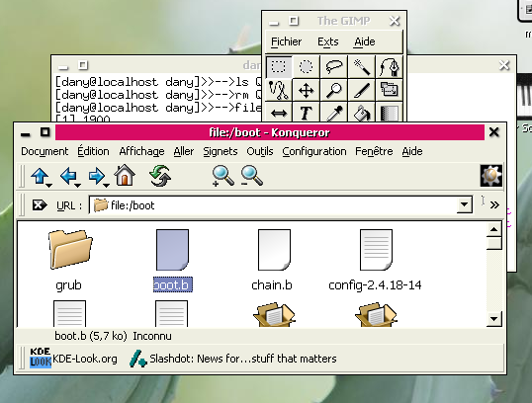Select the Bezier paths pen tool

(390, 67)
